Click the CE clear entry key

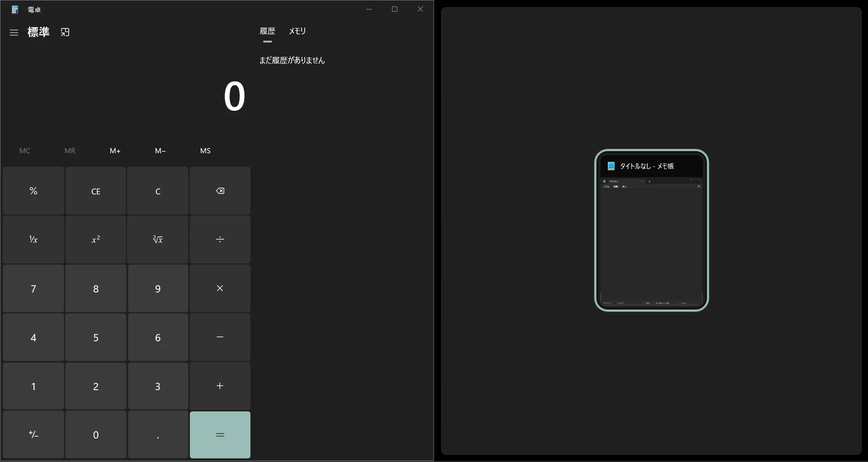(96, 191)
